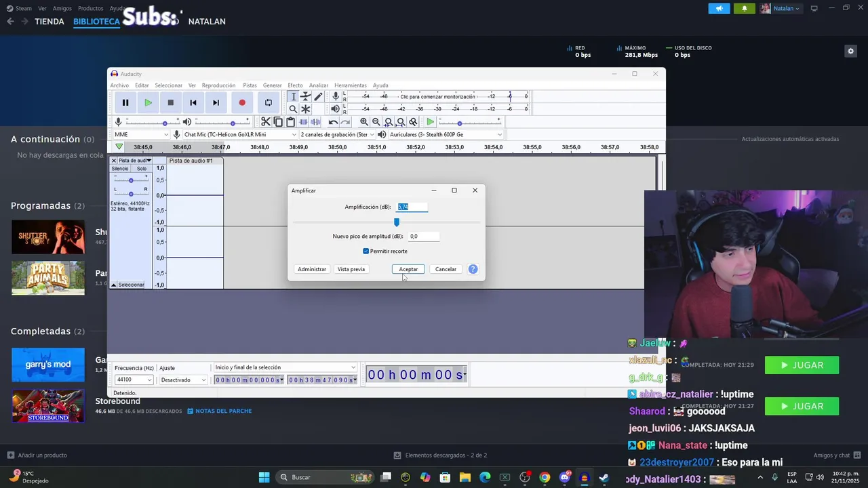Collapse the track with the triangle button
The width and height of the screenshot is (868, 488).
114,285
